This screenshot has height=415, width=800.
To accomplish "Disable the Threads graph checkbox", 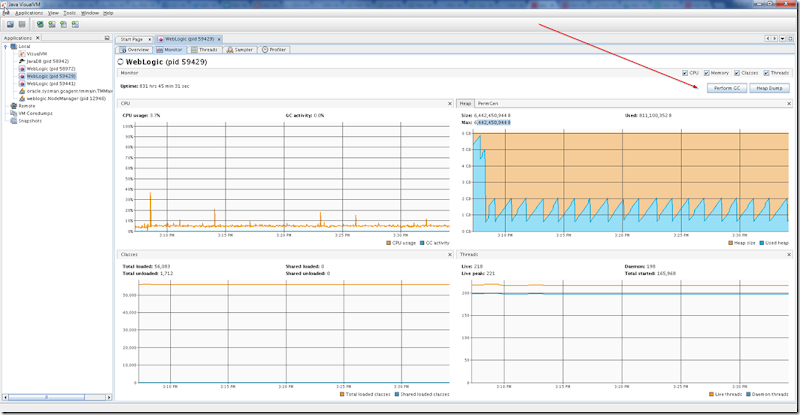I will (766, 73).
